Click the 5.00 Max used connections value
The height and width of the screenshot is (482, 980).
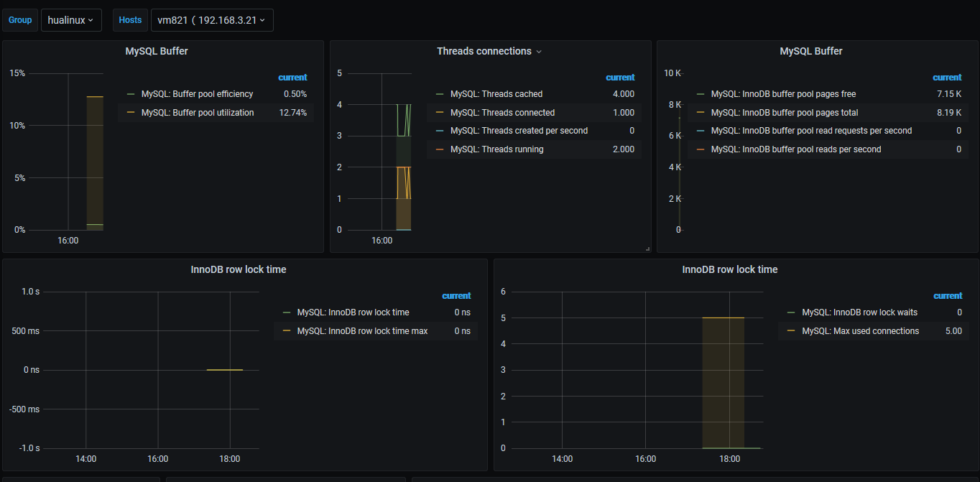(953, 331)
